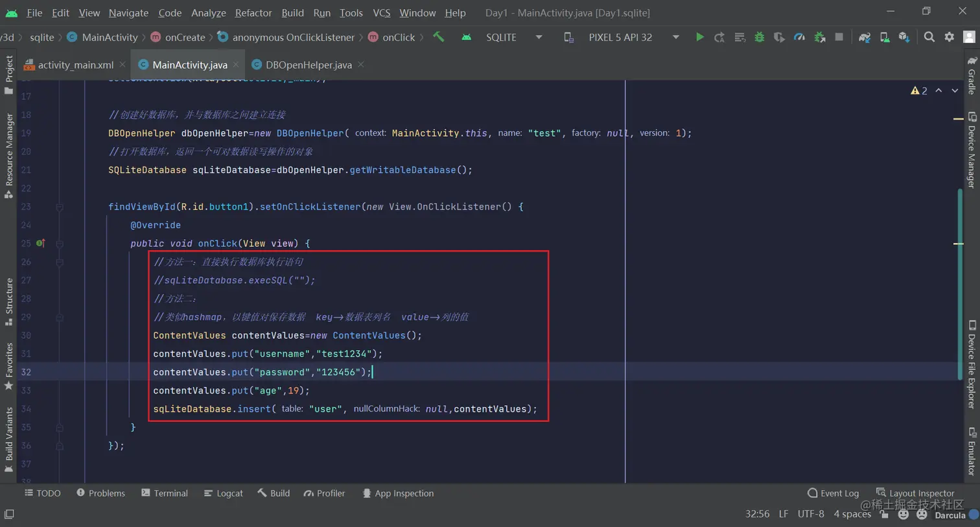Open the Build menu
Screen dimensions: 980x527
coord(292,12)
